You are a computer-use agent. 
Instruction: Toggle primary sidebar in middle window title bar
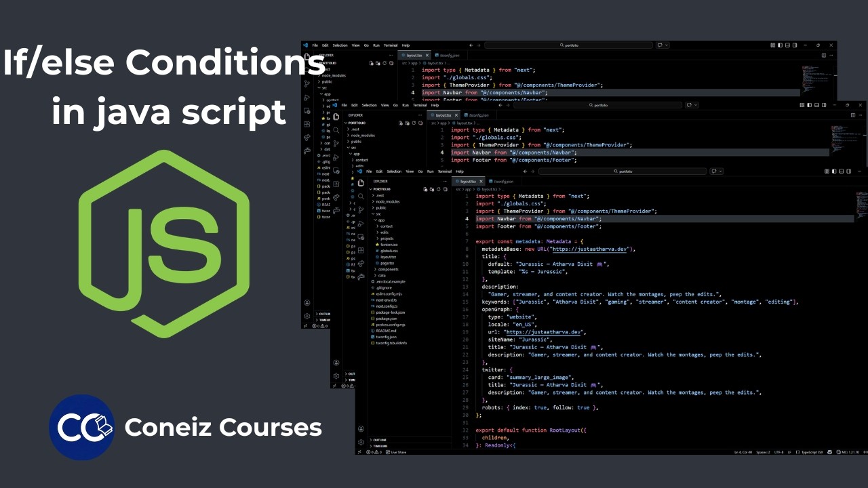pos(809,105)
